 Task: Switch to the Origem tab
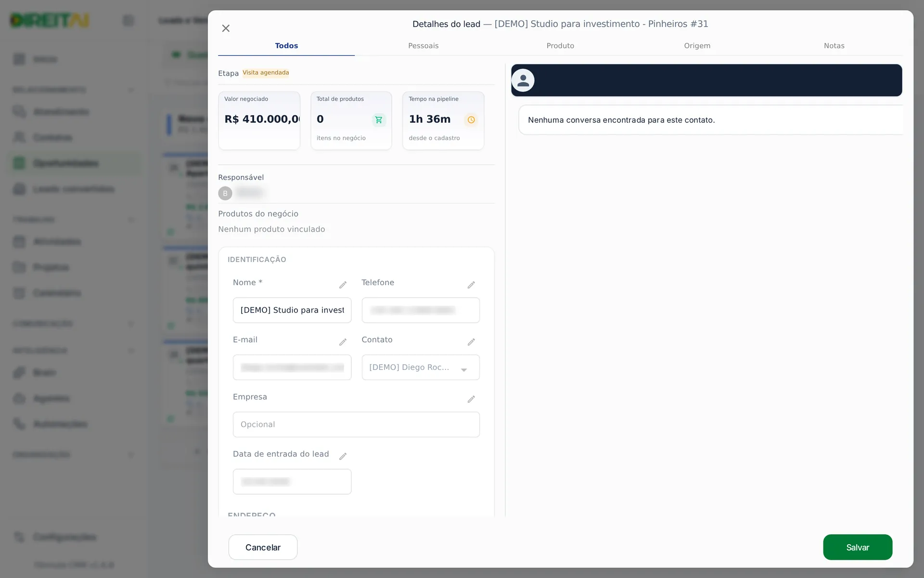coord(697,46)
